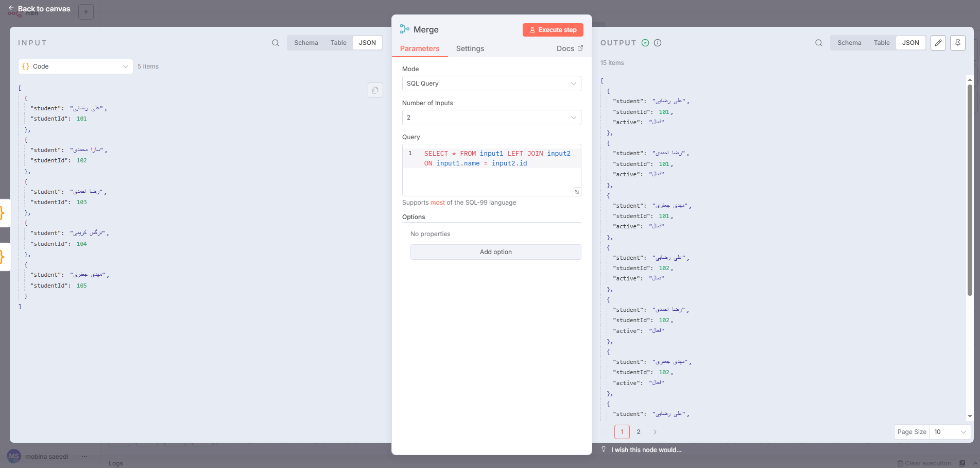Go back to canvas with arrow
Viewport: 980px width, 468px height.
point(11,8)
